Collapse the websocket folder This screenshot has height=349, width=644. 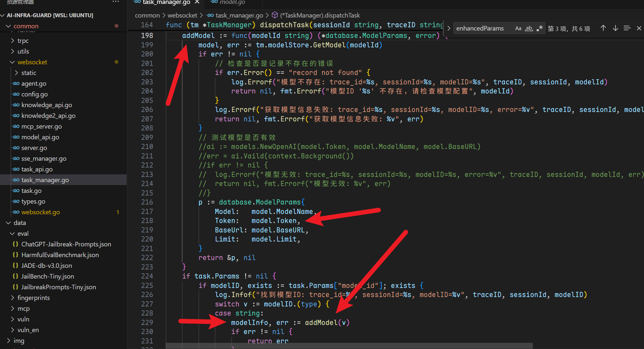(x=32, y=62)
